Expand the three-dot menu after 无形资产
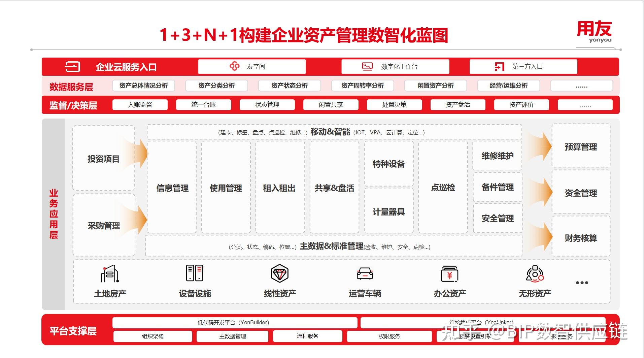The image size is (644, 358). tap(582, 283)
